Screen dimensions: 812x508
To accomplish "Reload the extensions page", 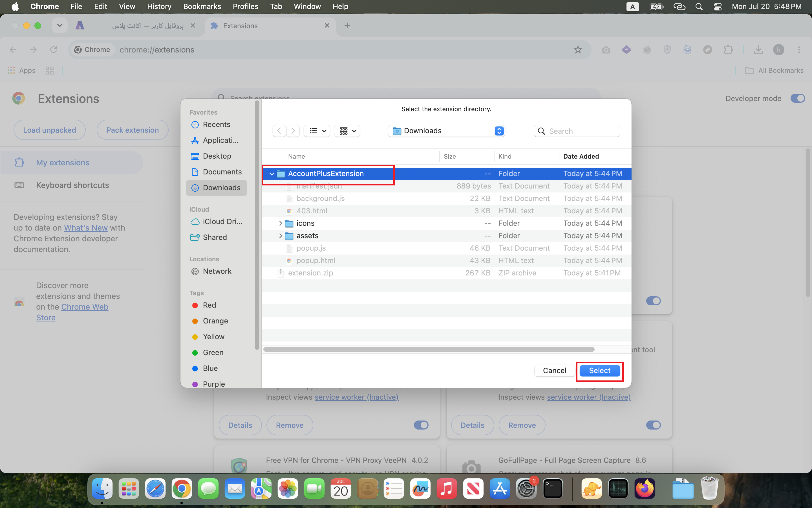I will pos(53,50).
